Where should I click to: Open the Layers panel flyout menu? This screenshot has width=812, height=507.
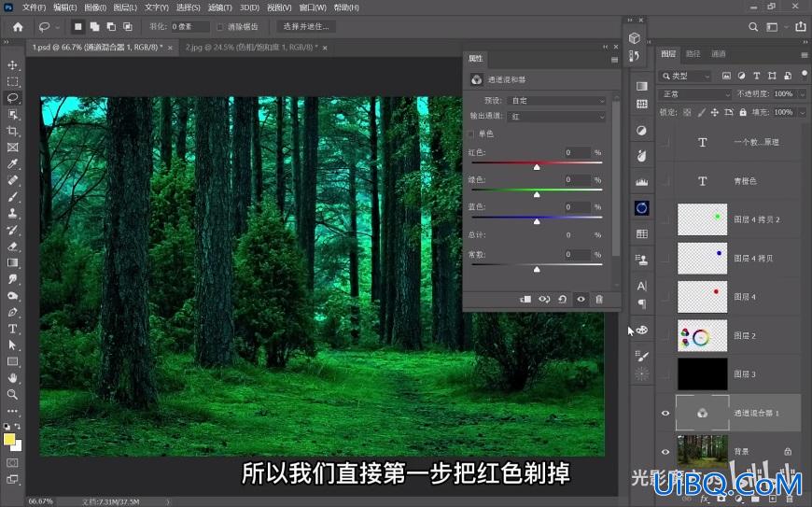[x=805, y=54]
